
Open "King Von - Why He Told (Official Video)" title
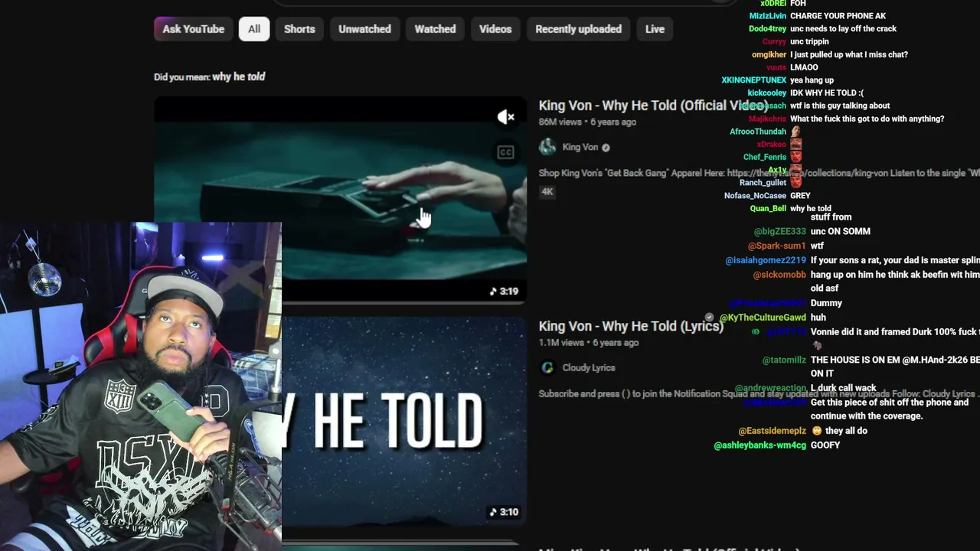653,106
